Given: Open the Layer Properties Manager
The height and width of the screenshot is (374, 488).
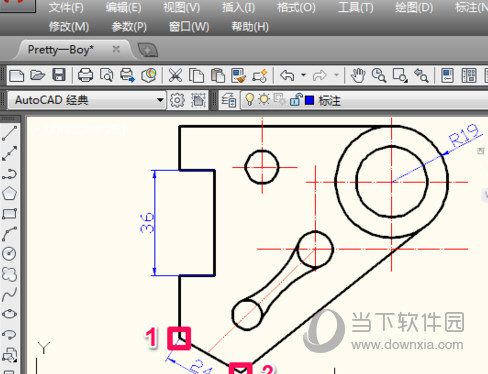Looking at the screenshot, I should point(229,100).
